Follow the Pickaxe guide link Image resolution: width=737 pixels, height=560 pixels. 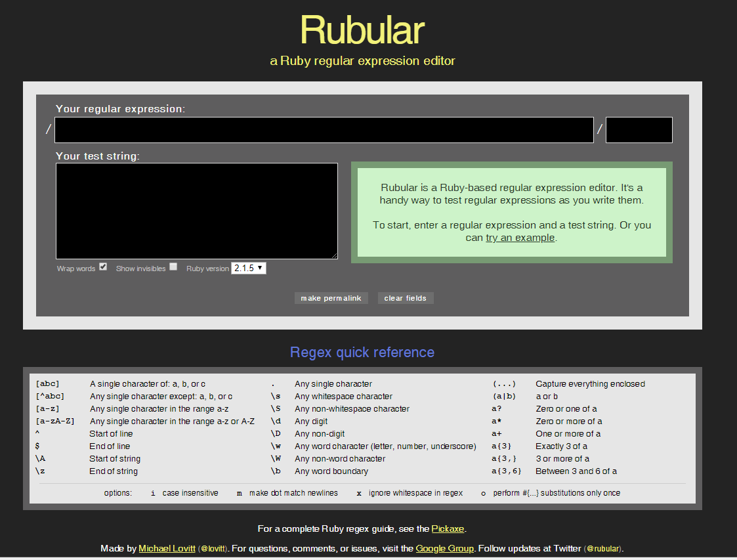pyautogui.click(x=448, y=528)
